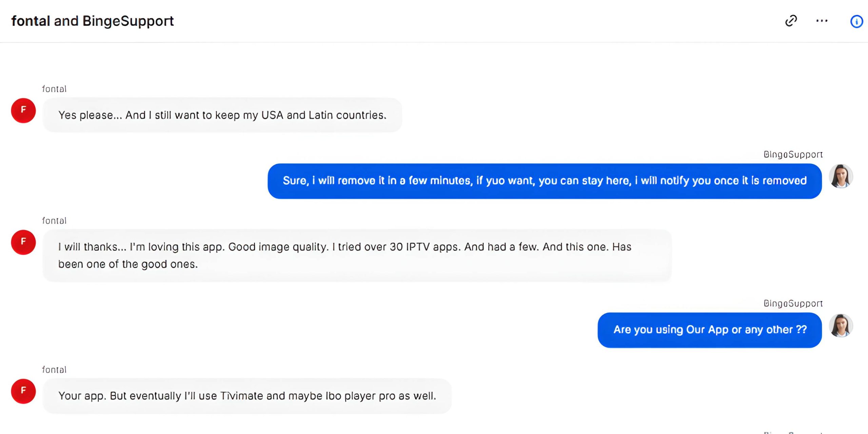Open BingeSupport's avatar beside 'Are you using' message
868x434 pixels.
841,325
